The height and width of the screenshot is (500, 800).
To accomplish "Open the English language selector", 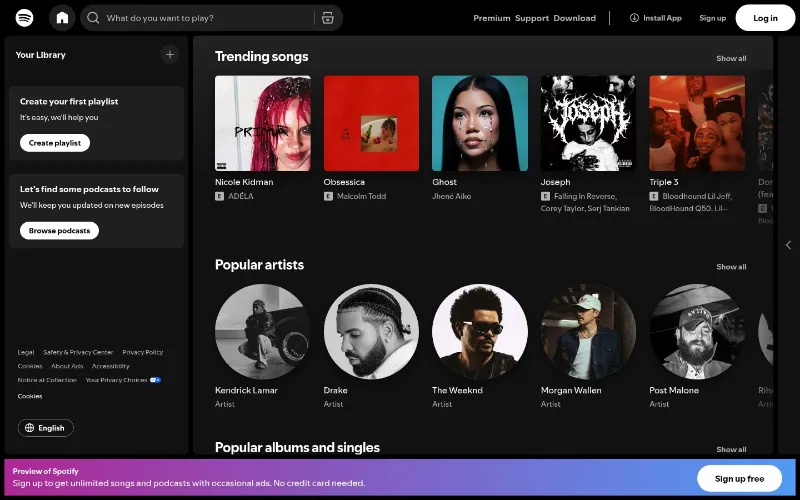I will click(x=46, y=428).
